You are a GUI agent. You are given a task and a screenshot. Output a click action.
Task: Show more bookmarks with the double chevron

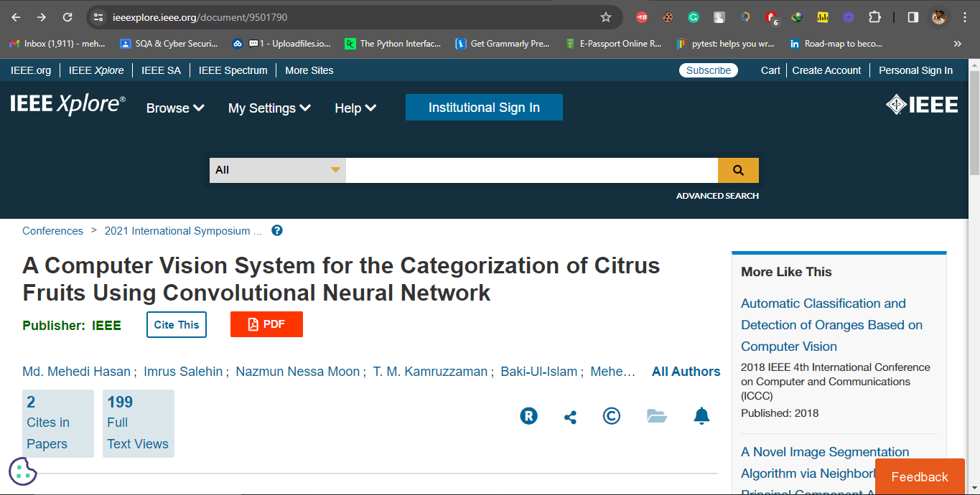click(x=957, y=44)
